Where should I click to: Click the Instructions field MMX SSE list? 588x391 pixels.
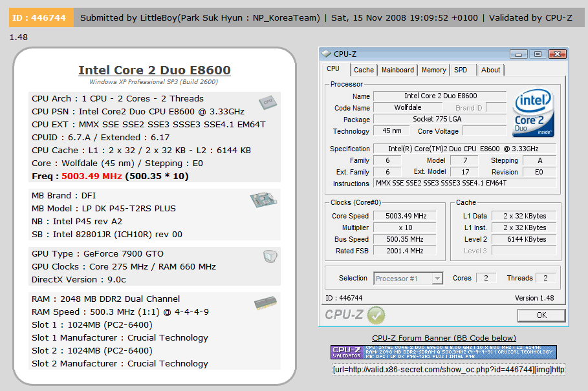(465, 183)
